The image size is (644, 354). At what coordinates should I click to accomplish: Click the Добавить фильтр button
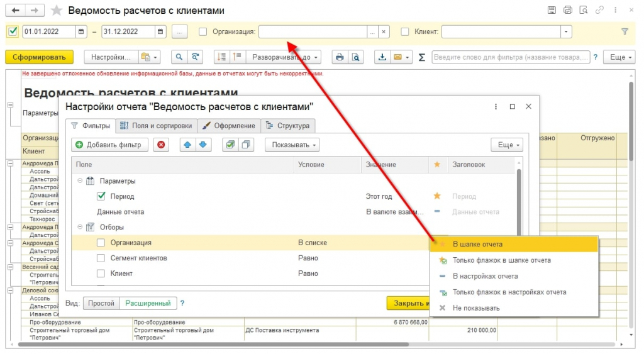coord(109,145)
